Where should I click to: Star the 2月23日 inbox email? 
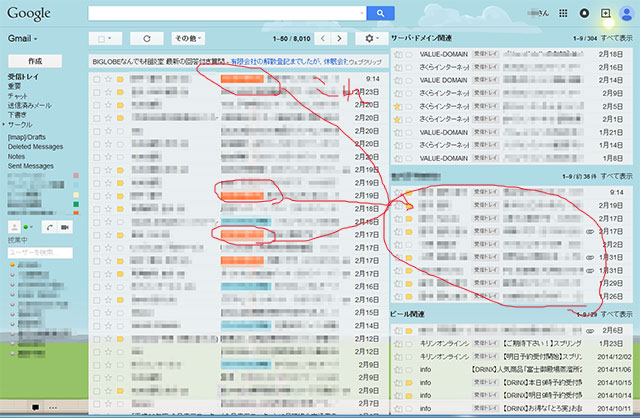pos(108,92)
